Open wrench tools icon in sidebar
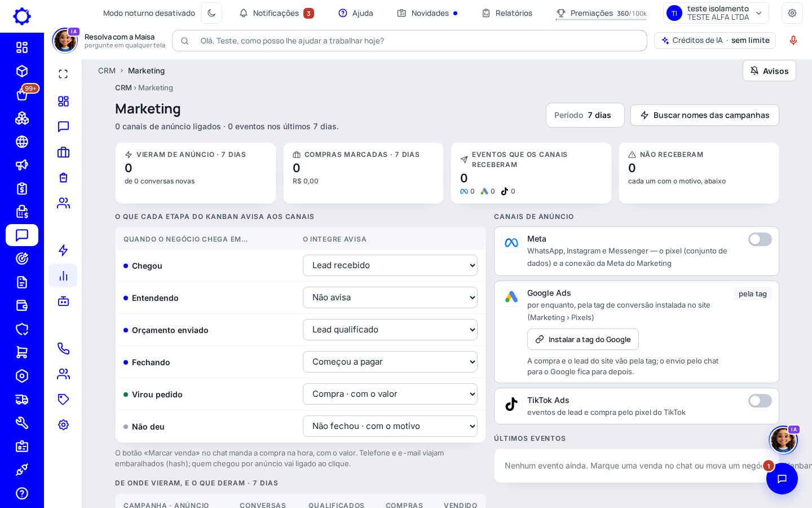Viewport: 812px width, 508px height. (x=22, y=423)
